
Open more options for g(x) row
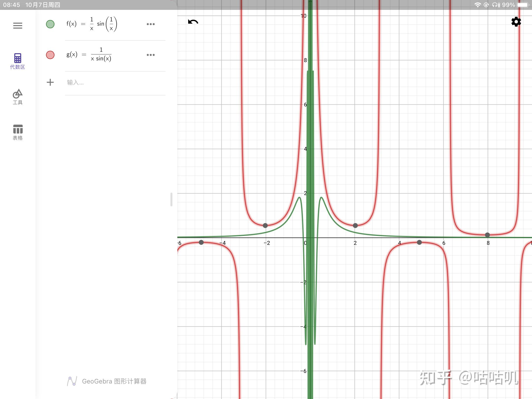pos(151,55)
